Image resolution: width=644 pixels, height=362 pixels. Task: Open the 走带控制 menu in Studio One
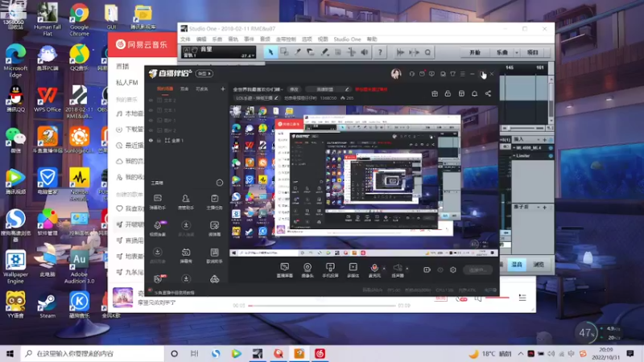tap(286, 39)
